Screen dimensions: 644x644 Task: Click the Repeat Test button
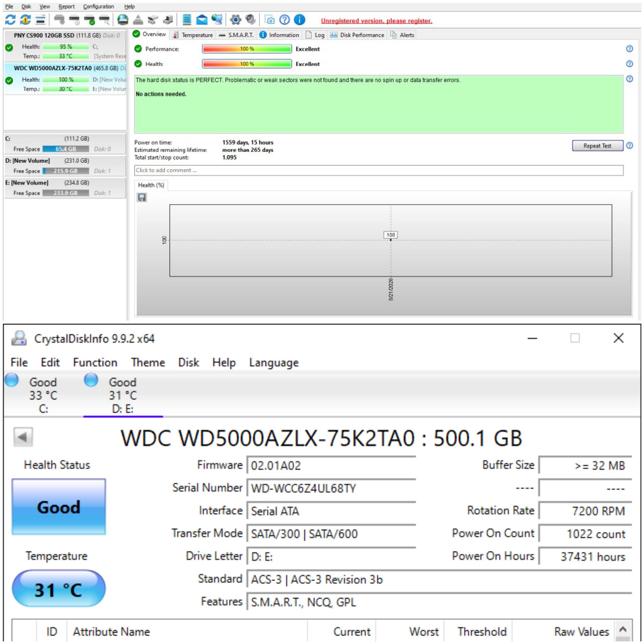597,146
